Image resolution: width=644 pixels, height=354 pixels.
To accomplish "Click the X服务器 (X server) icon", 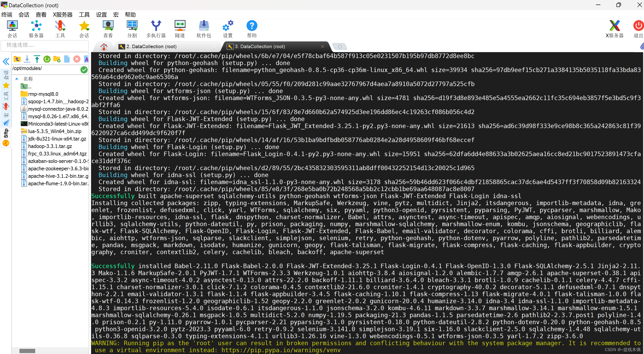I will (x=614, y=29).
